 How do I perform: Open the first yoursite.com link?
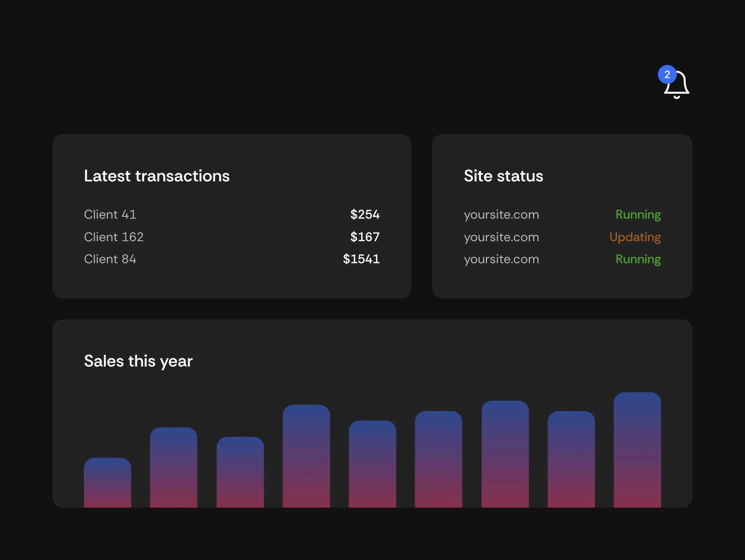pyautogui.click(x=501, y=215)
